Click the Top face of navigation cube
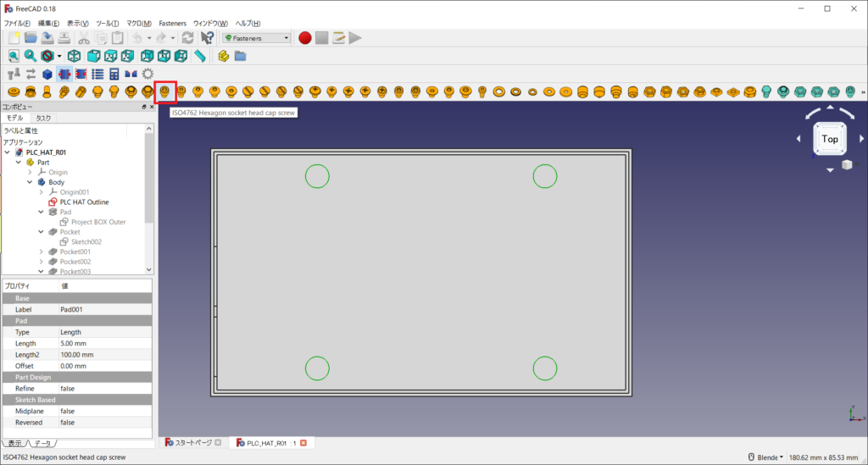The image size is (868, 465). [x=830, y=139]
